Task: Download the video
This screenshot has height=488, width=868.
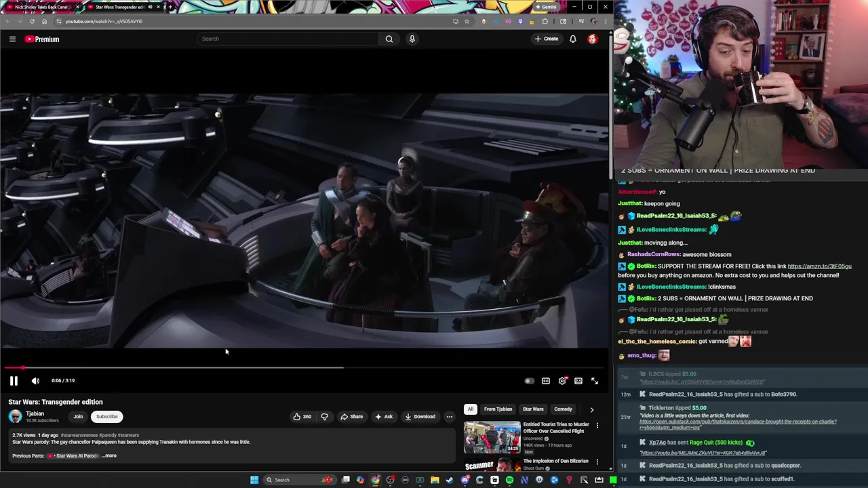Action: (x=420, y=417)
